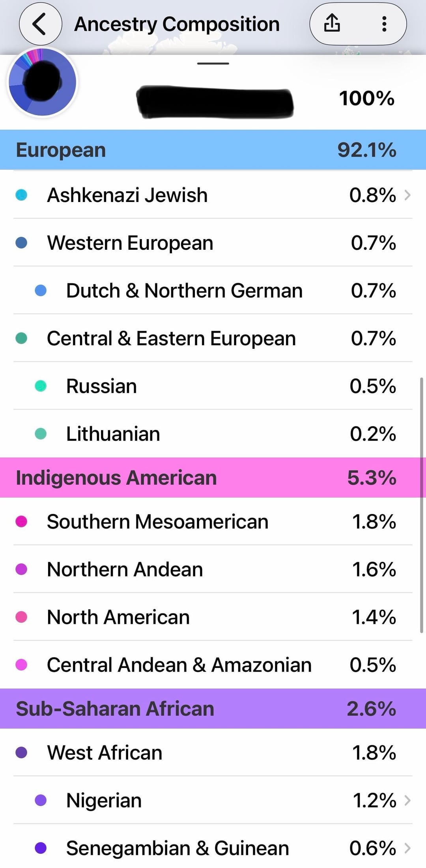426x868 pixels.
Task: Tap the Lithuanian ancestry row
Action: (213, 434)
